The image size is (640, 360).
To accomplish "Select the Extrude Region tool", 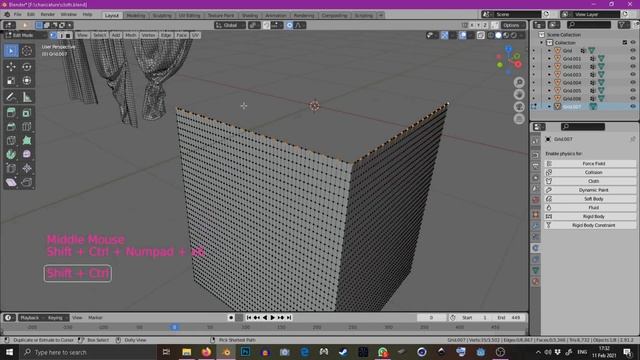I will point(11,113).
